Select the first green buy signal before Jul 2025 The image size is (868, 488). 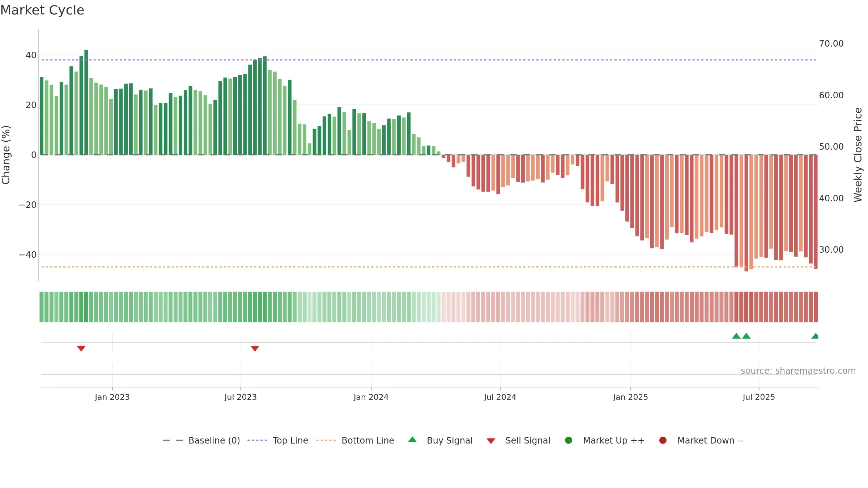[x=736, y=336]
